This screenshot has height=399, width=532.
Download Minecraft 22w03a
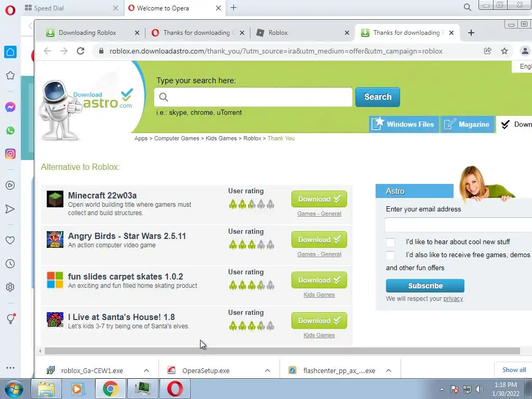319,199
